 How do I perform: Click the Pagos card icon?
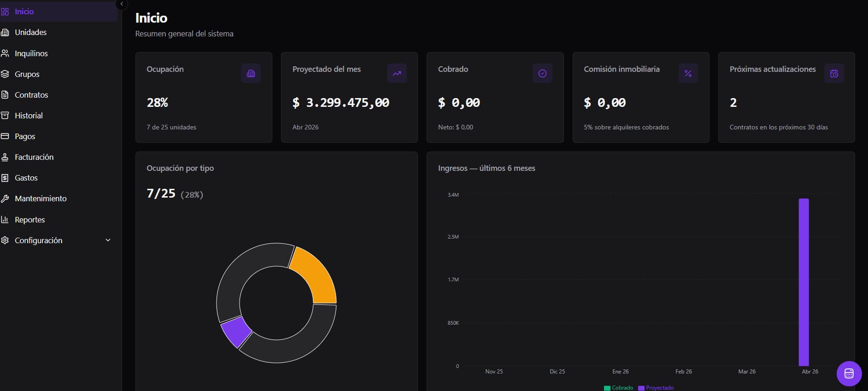(x=5, y=136)
